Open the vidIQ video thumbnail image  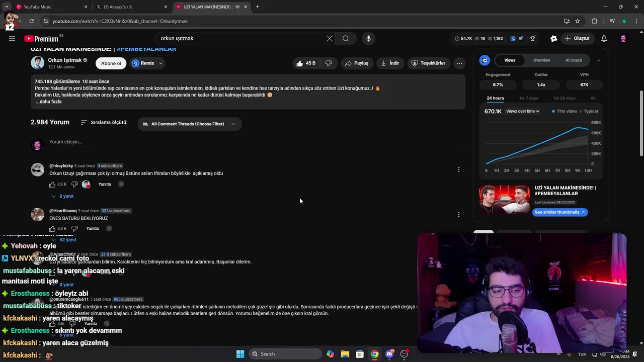pos(504,200)
